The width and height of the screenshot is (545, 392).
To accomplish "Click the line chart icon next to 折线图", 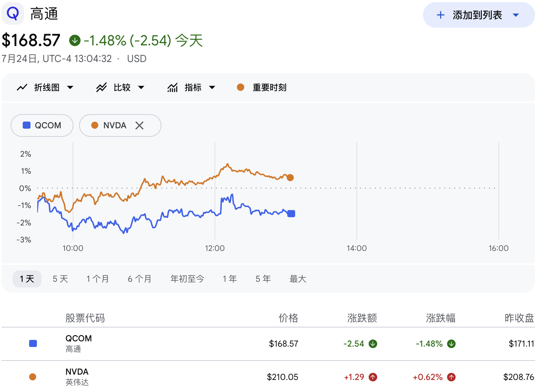I will coord(22,88).
